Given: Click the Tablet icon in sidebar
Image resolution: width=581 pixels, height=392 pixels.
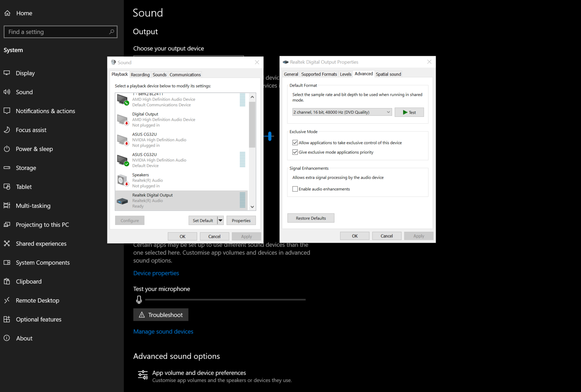Looking at the screenshot, I should [x=7, y=187].
